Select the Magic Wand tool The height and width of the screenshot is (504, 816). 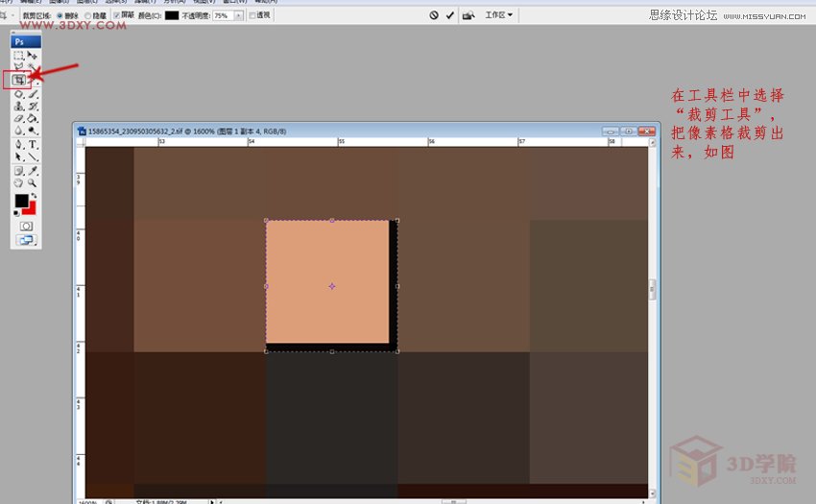coord(33,66)
